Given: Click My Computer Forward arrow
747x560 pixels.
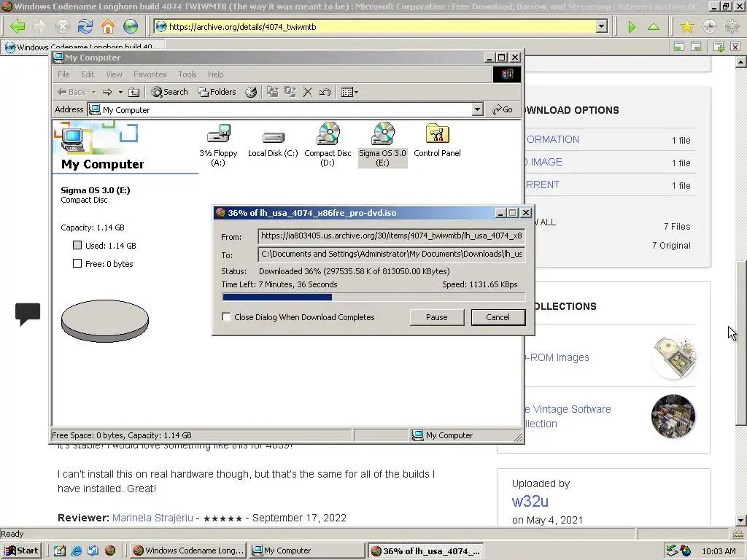Looking at the screenshot, I should (x=107, y=92).
